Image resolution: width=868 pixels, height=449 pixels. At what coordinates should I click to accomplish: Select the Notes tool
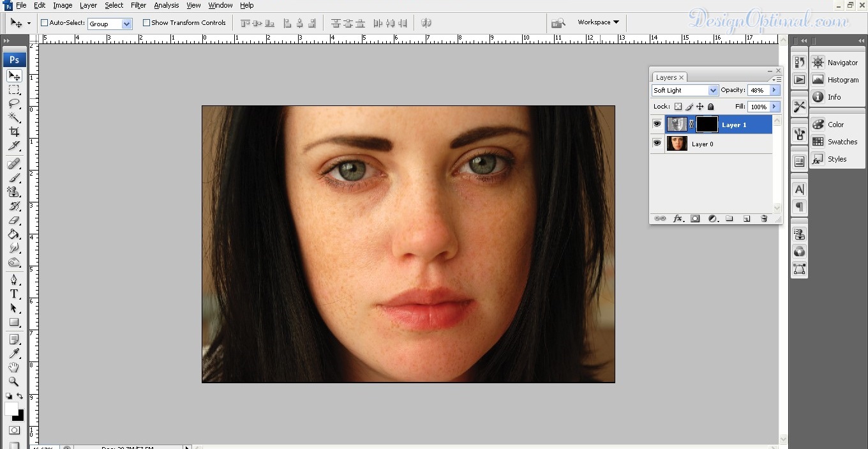14,339
